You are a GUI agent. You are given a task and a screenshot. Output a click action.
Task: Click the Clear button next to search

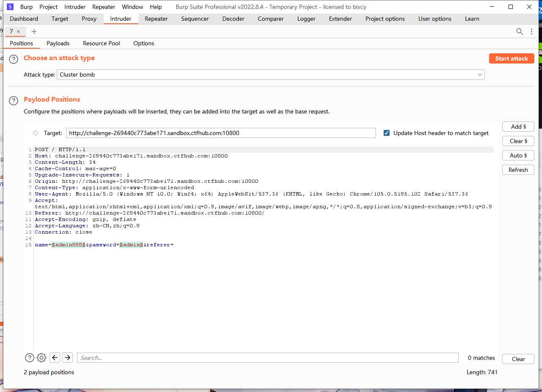[518, 359]
